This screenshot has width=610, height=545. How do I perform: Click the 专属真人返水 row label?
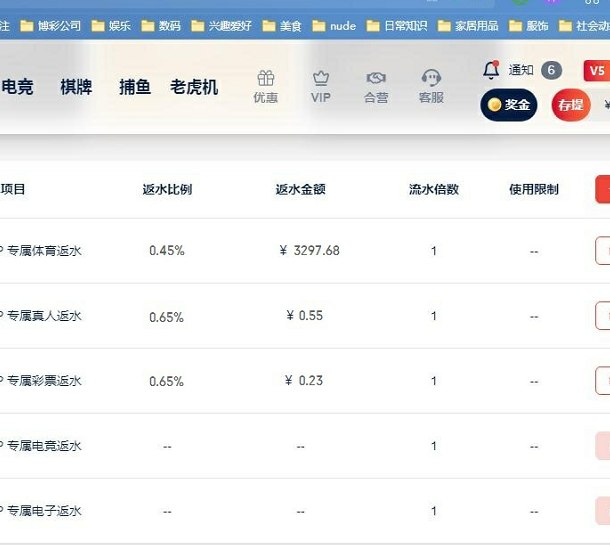(44, 316)
